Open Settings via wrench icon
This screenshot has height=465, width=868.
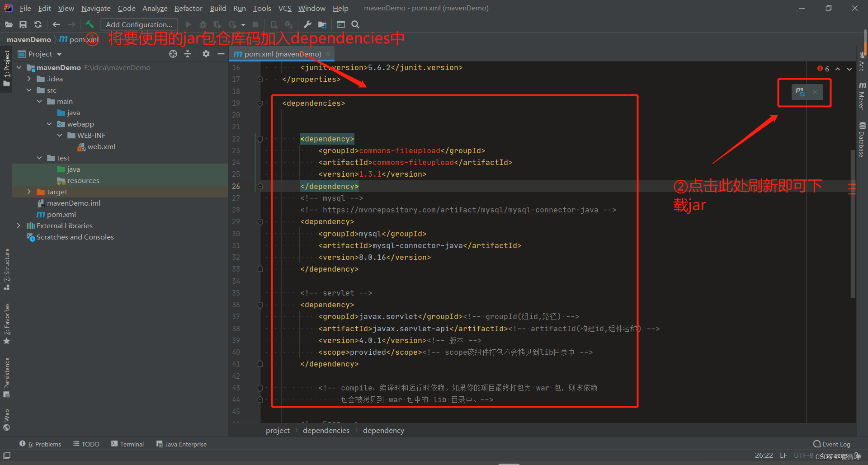(307, 24)
